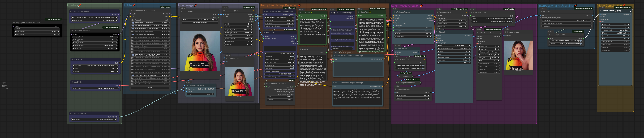The height and width of the screenshot is (138, 644).
Task: Click the LATENT output connector on KSampler node
Action: pos(472,35)
